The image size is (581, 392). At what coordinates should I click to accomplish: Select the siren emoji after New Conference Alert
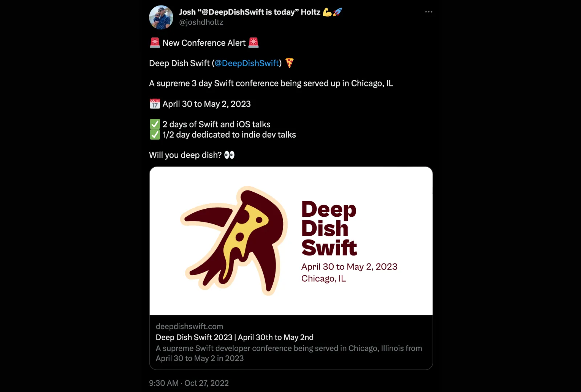pos(254,42)
